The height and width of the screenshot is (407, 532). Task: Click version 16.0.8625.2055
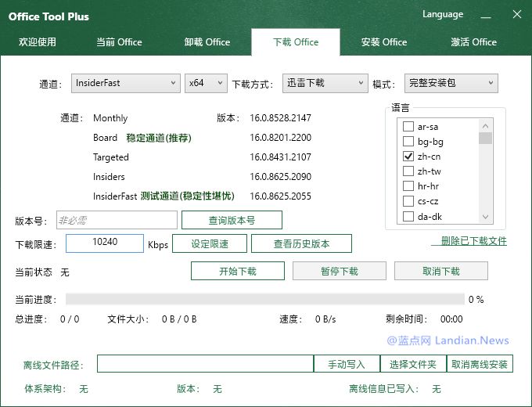pyautogui.click(x=280, y=196)
